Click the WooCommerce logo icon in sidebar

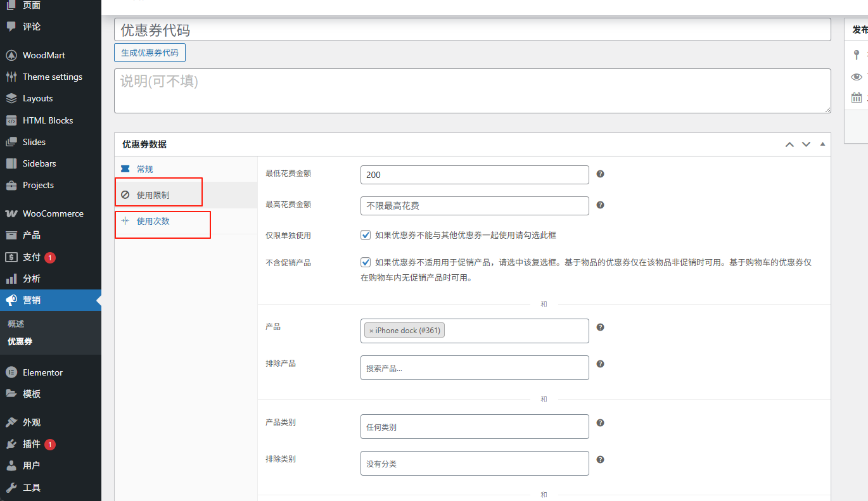click(11, 213)
